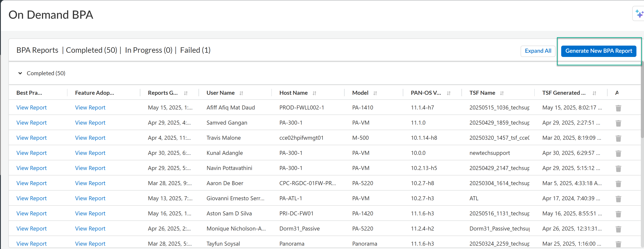
Task: Click the vertical scrollbar on the right
Action: click(642, 100)
